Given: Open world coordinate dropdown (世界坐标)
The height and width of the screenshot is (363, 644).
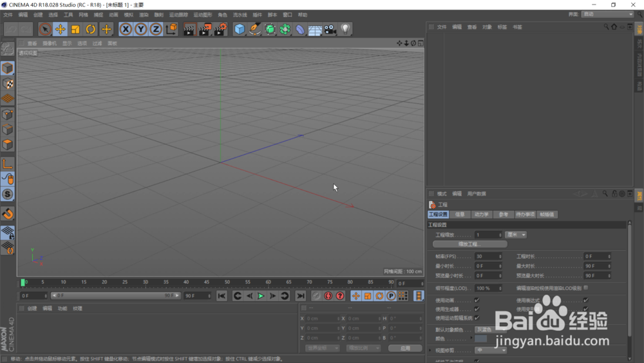Looking at the screenshot, I should [x=322, y=348].
